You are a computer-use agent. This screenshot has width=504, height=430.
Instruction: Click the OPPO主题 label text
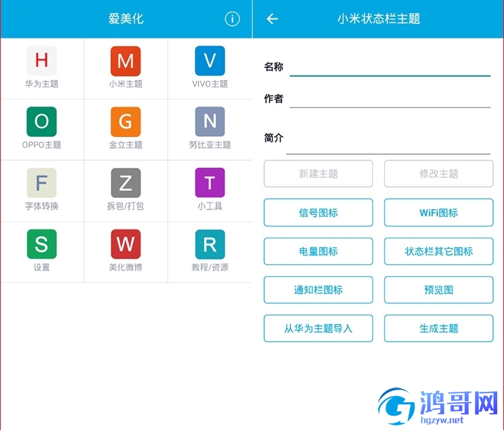pos(42,145)
